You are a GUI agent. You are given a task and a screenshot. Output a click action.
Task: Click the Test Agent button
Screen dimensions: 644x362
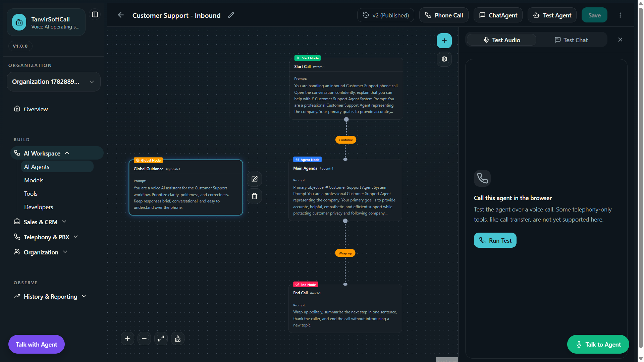coord(552,15)
